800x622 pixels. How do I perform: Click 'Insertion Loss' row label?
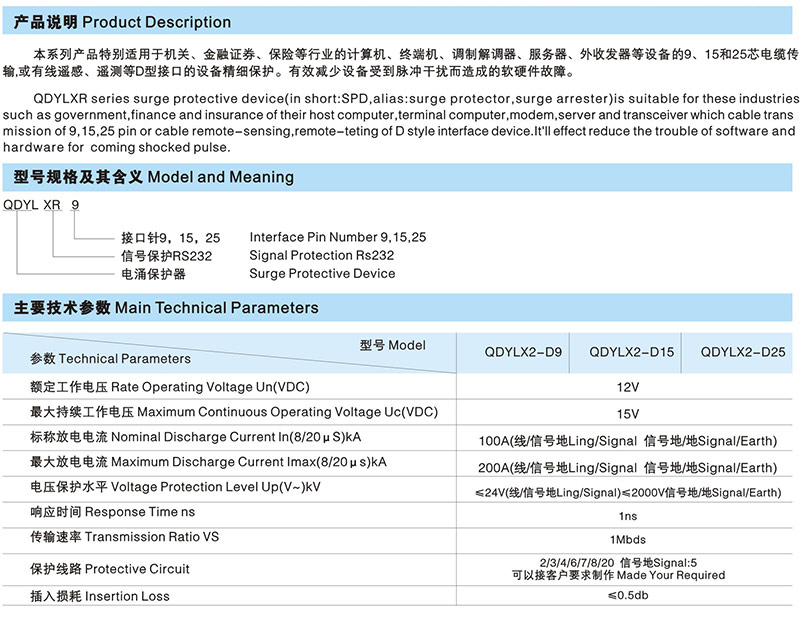(x=99, y=596)
